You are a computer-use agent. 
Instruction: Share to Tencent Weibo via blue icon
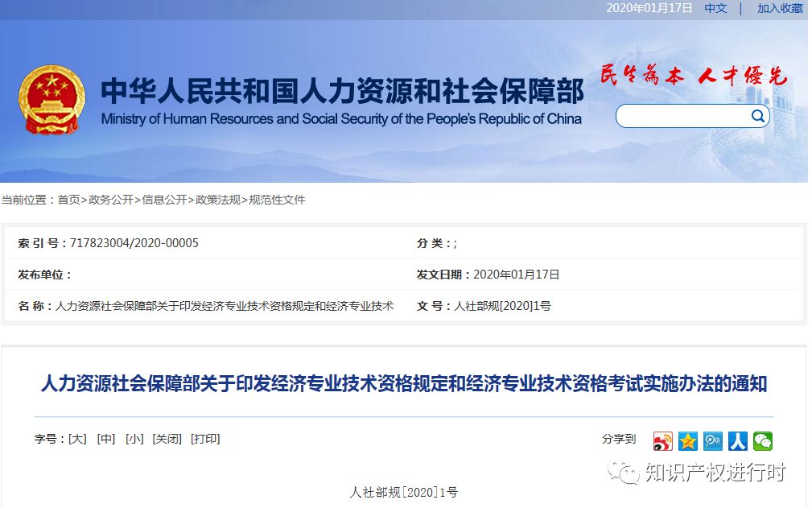712,441
